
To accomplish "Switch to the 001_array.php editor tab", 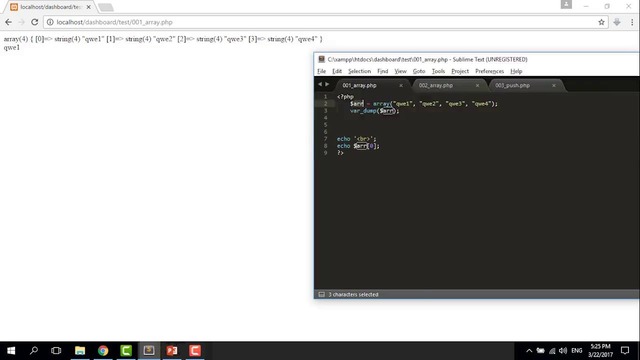I will (x=360, y=85).
